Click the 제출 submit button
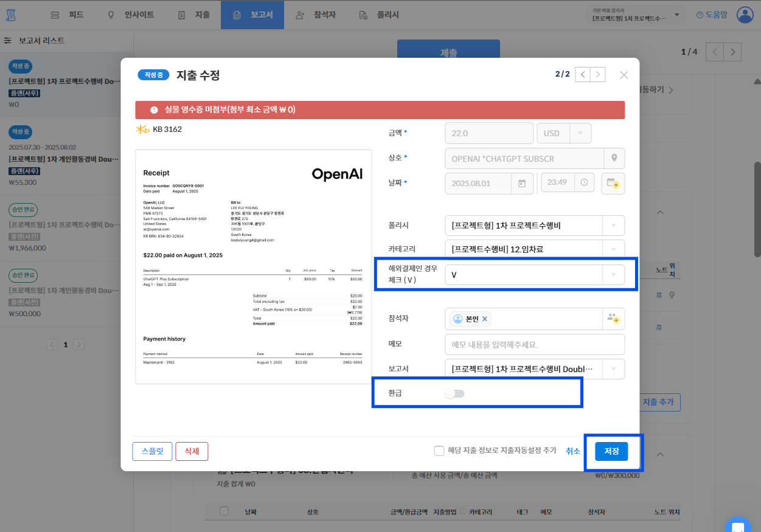The width and height of the screenshot is (761, 532). (x=448, y=52)
